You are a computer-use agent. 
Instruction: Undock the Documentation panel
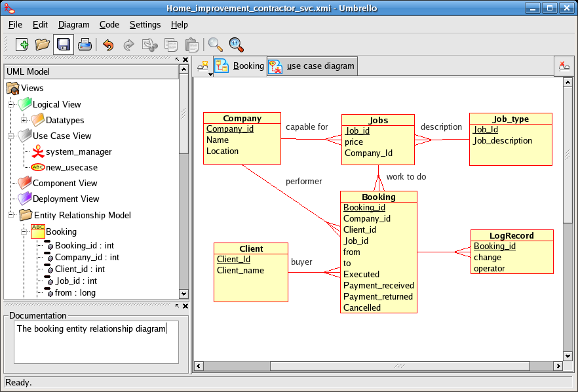(178, 306)
